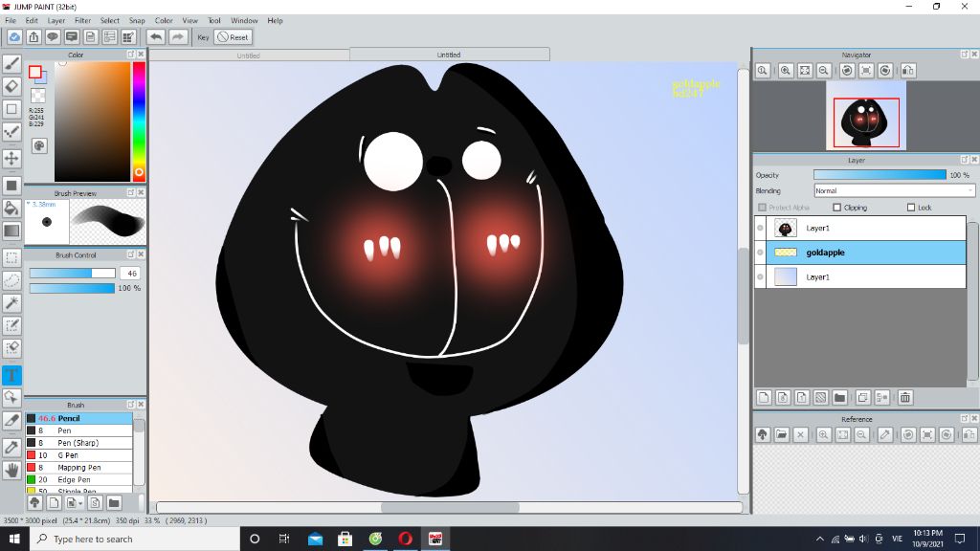Open the Blending mode dropdown

[894, 191]
